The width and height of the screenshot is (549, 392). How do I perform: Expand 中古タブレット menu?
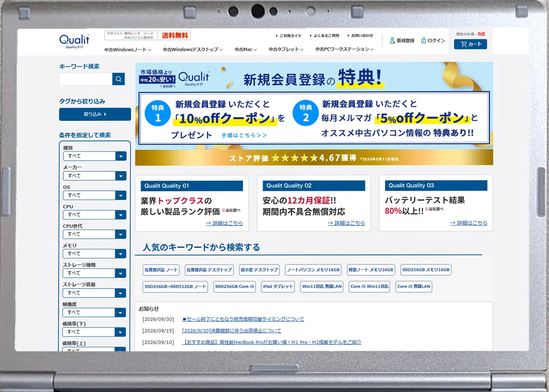point(286,49)
